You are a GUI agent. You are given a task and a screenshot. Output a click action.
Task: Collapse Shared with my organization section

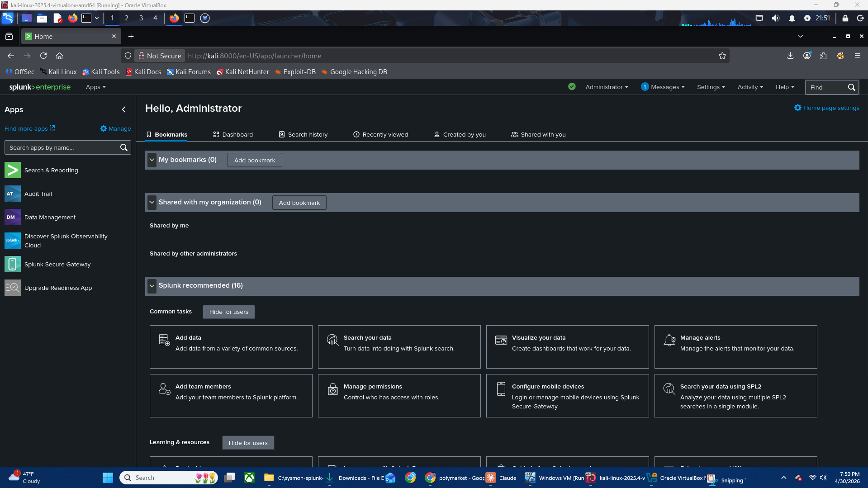[152, 202]
